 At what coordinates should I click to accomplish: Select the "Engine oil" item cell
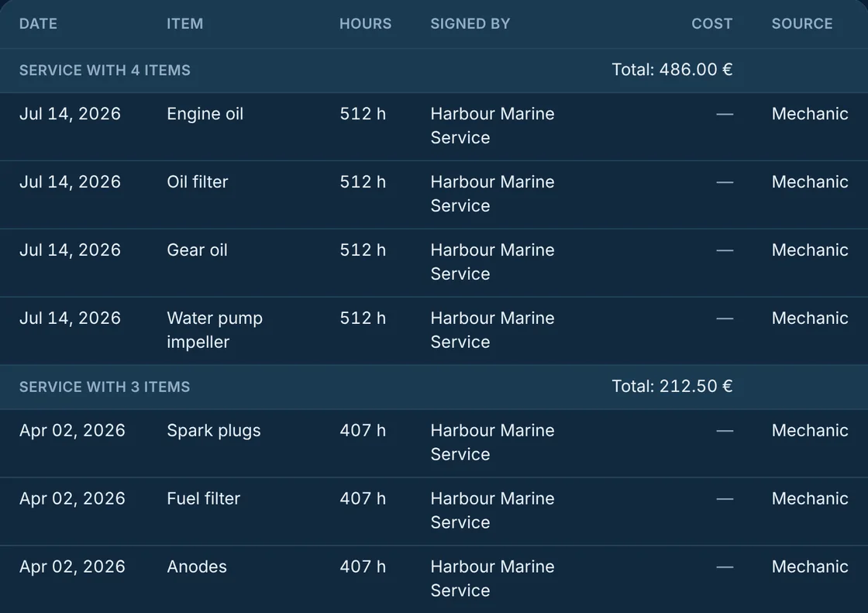(205, 114)
